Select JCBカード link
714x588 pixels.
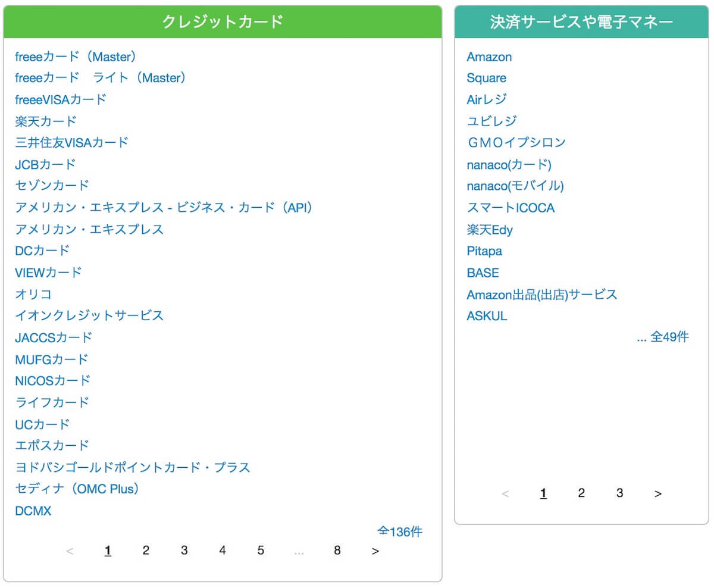[45, 164]
